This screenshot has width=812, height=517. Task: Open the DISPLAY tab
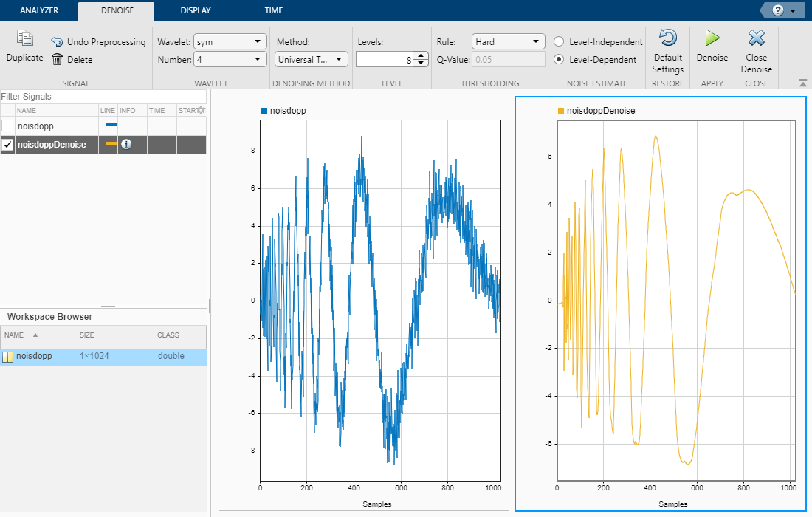tap(195, 10)
